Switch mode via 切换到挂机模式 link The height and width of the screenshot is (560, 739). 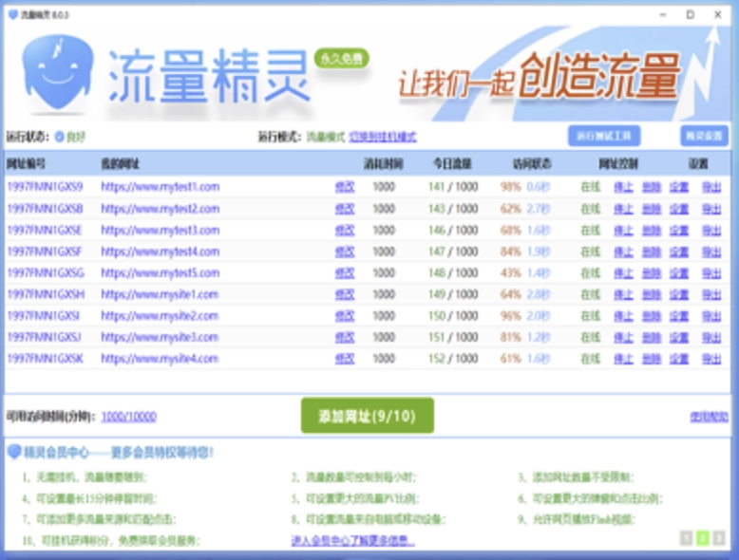(383, 137)
